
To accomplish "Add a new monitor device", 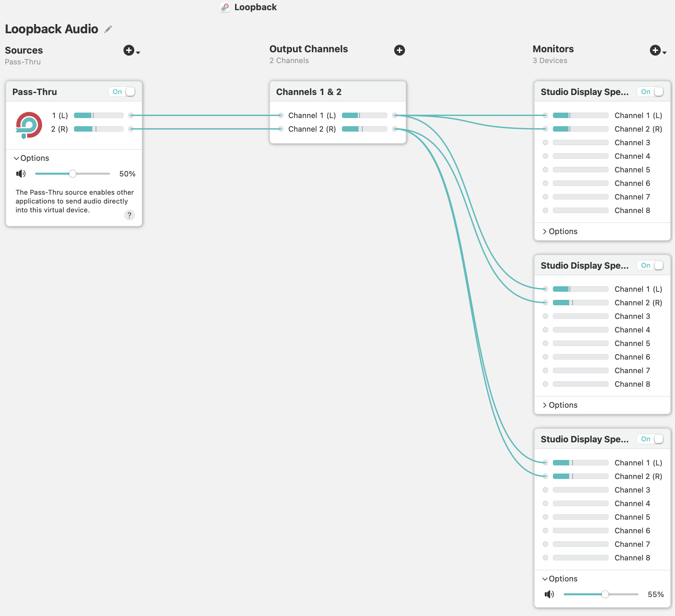I will tap(655, 51).
